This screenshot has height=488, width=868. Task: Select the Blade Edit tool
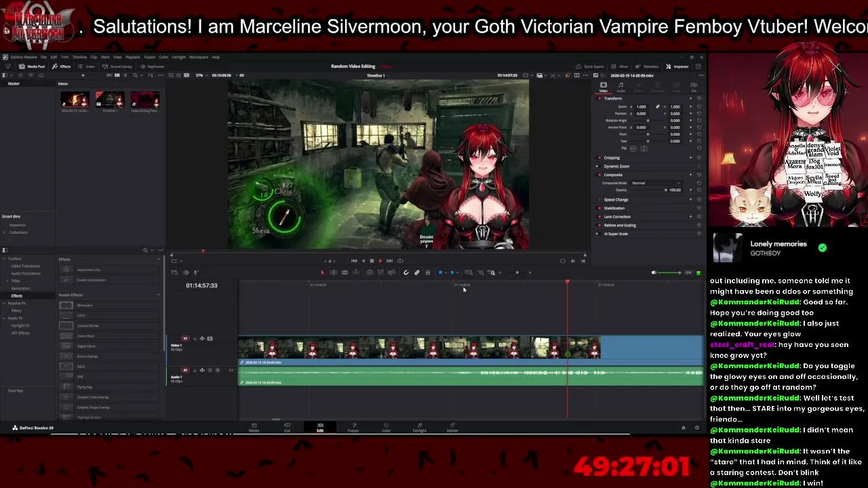[x=344, y=272]
